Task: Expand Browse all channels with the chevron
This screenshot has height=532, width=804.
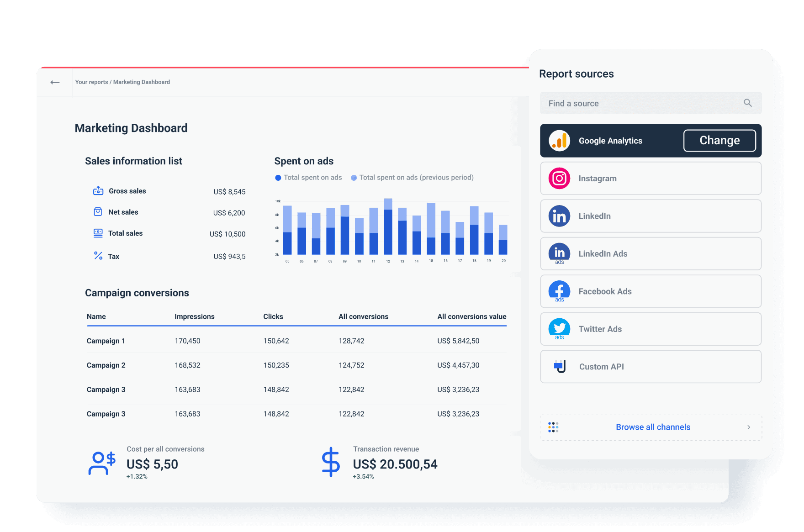Action: (x=748, y=427)
